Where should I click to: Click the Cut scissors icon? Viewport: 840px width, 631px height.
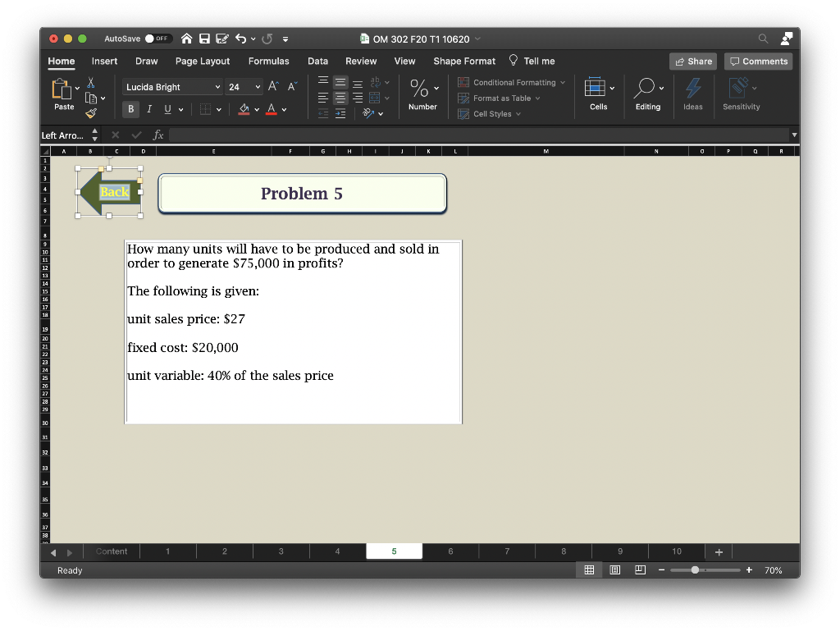91,82
